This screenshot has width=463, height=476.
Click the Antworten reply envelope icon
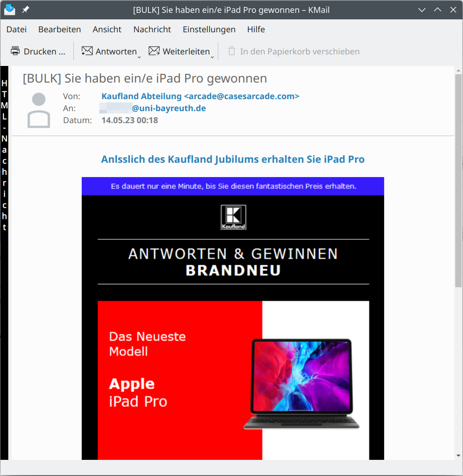87,51
